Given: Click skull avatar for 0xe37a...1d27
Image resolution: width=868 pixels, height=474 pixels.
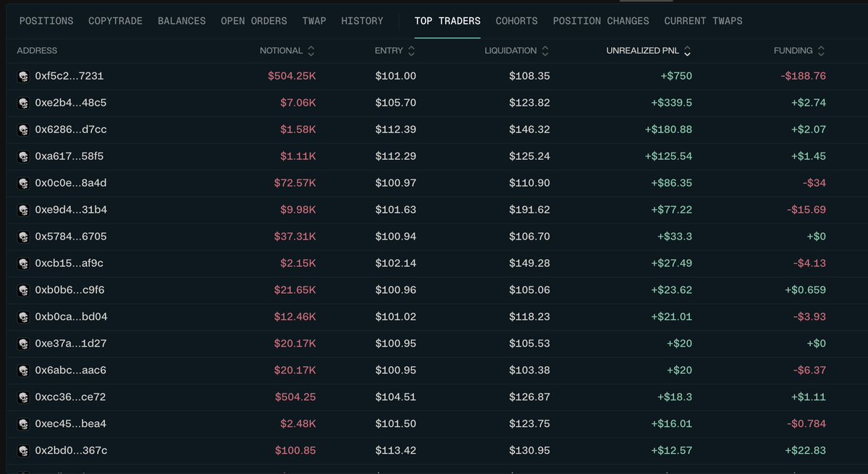Looking at the screenshot, I should [x=23, y=344].
